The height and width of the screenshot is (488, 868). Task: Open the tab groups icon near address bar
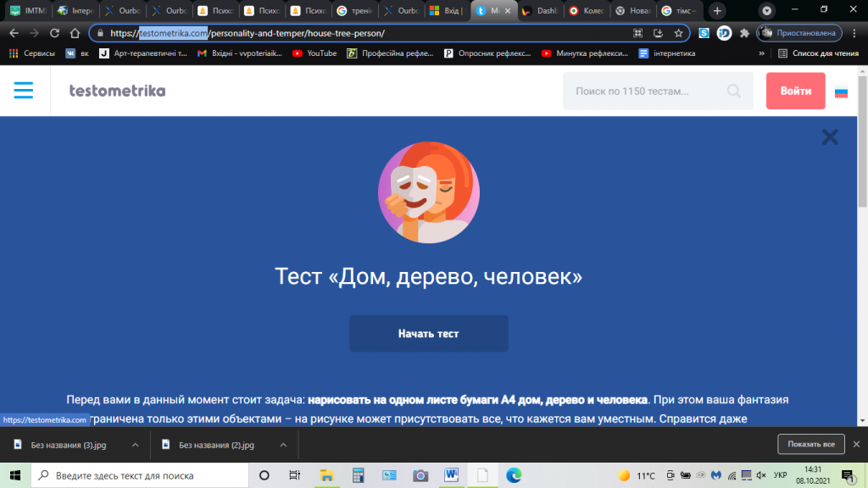pos(638,34)
